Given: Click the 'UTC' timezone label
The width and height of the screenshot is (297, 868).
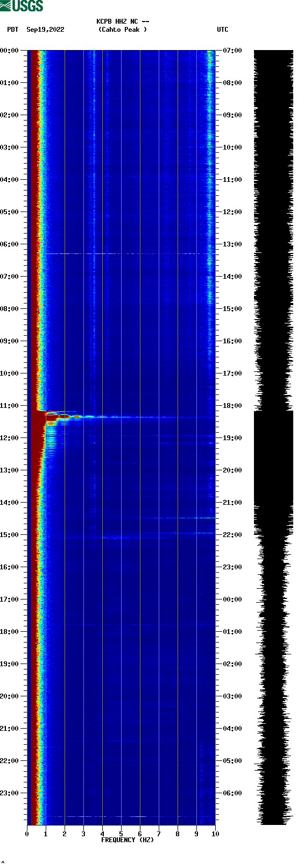Looking at the screenshot, I should (223, 30).
